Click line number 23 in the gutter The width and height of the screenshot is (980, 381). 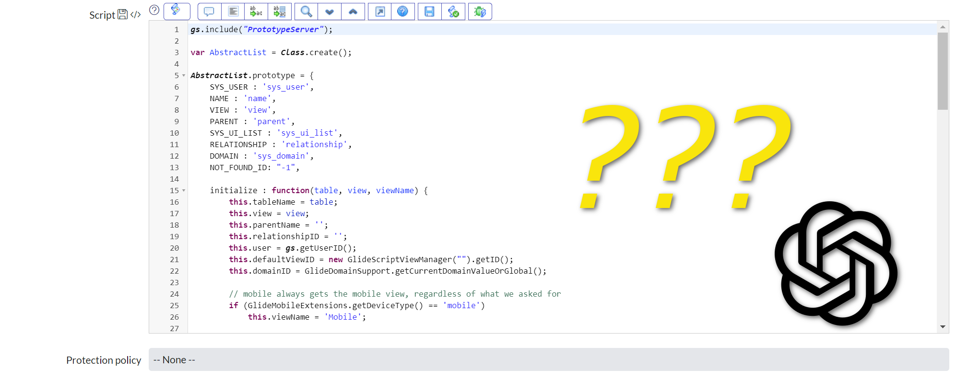(174, 283)
